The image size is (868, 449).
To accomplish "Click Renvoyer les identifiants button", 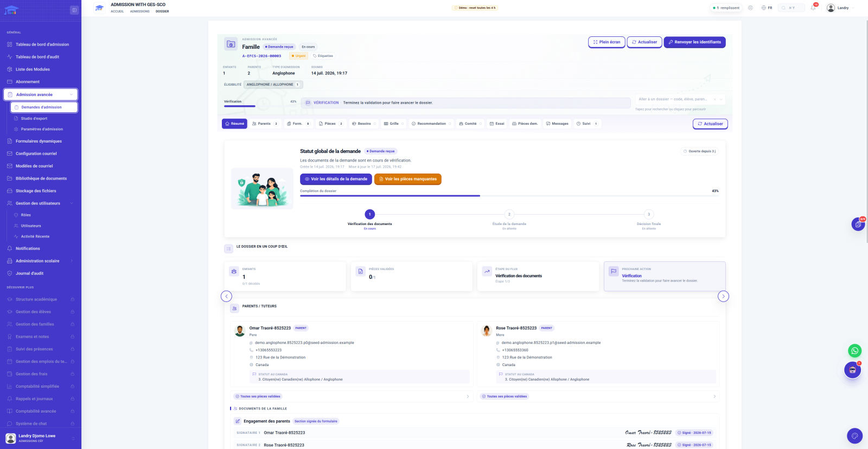I will [694, 42].
